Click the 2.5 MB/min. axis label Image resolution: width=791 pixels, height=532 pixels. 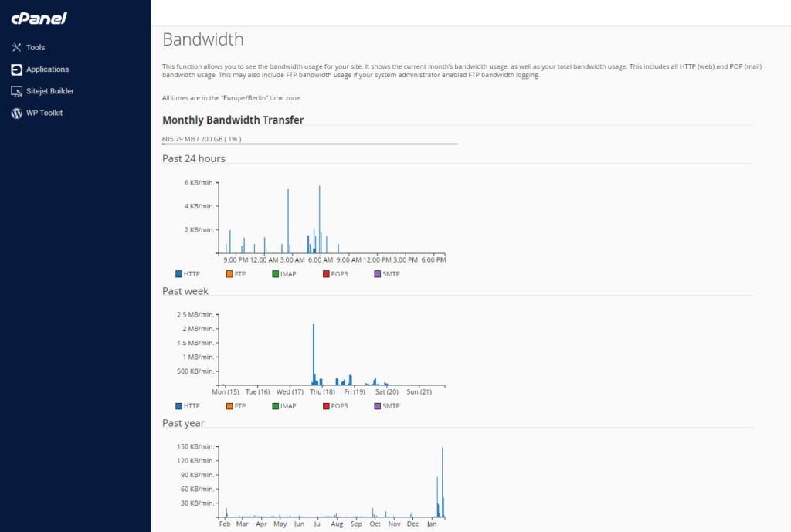(x=195, y=315)
